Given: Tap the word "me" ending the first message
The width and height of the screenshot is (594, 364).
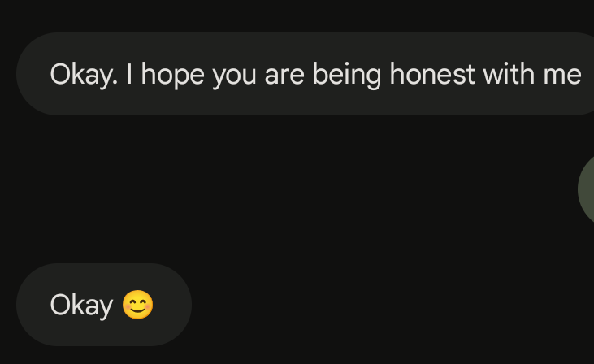Looking at the screenshot, I should pos(562,75).
